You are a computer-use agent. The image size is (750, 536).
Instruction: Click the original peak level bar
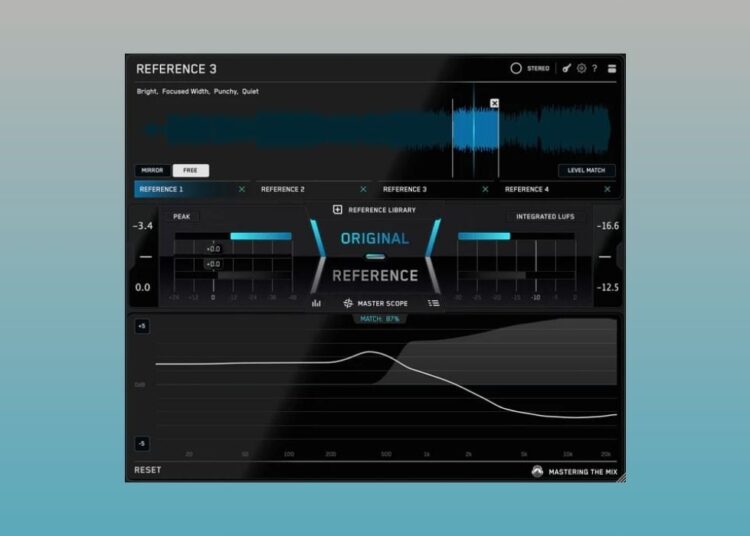coord(261,236)
